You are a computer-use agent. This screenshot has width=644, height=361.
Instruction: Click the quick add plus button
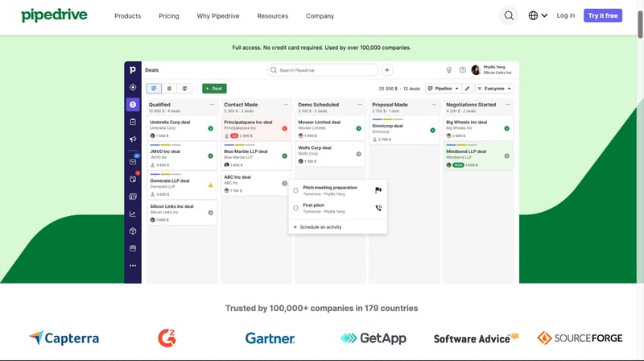387,70
